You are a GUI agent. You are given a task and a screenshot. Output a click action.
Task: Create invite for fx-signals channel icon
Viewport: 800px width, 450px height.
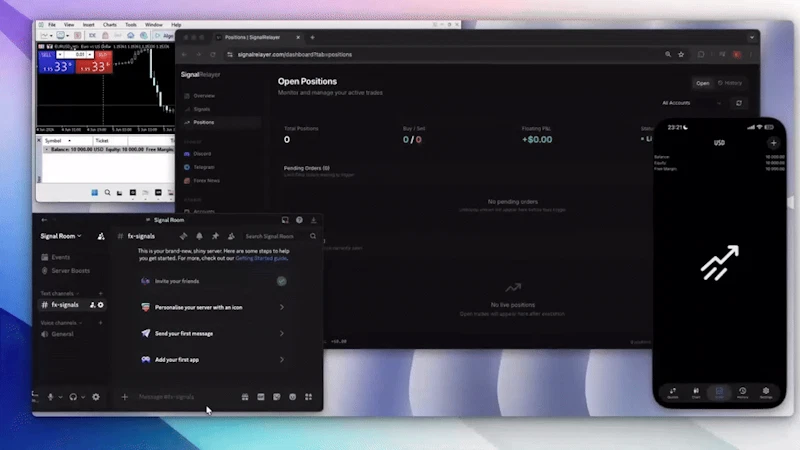[x=92, y=305]
